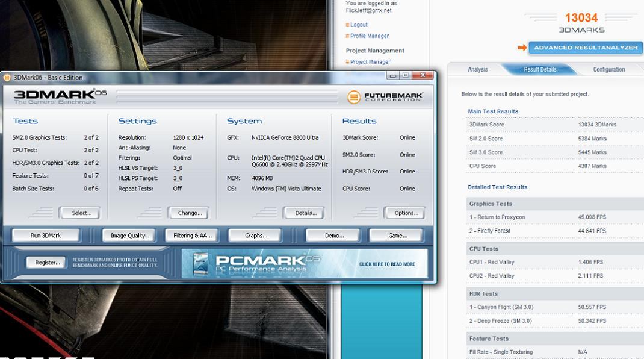Open Profile Manager link

tap(369, 36)
